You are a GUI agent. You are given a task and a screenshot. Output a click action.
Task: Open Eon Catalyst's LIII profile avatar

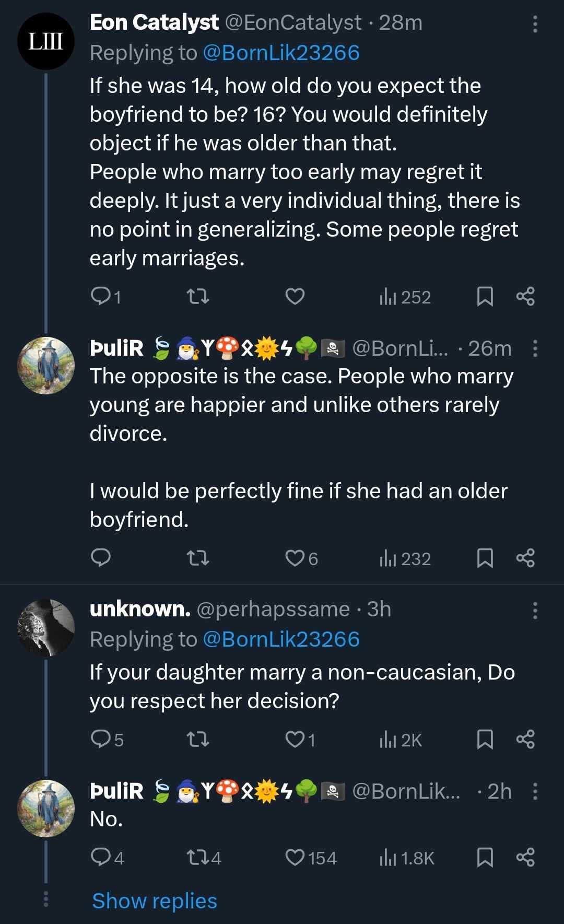[46, 41]
